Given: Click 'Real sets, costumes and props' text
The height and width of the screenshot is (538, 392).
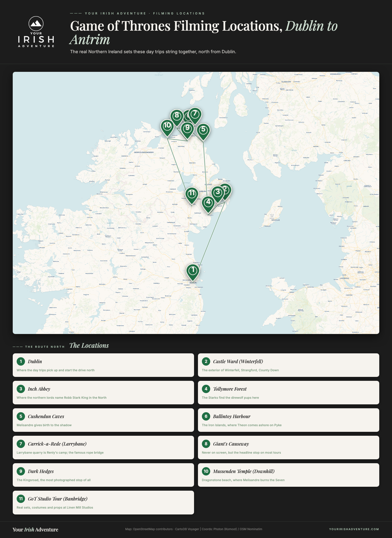Looking at the screenshot, I should pyautogui.click(x=55, y=508).
